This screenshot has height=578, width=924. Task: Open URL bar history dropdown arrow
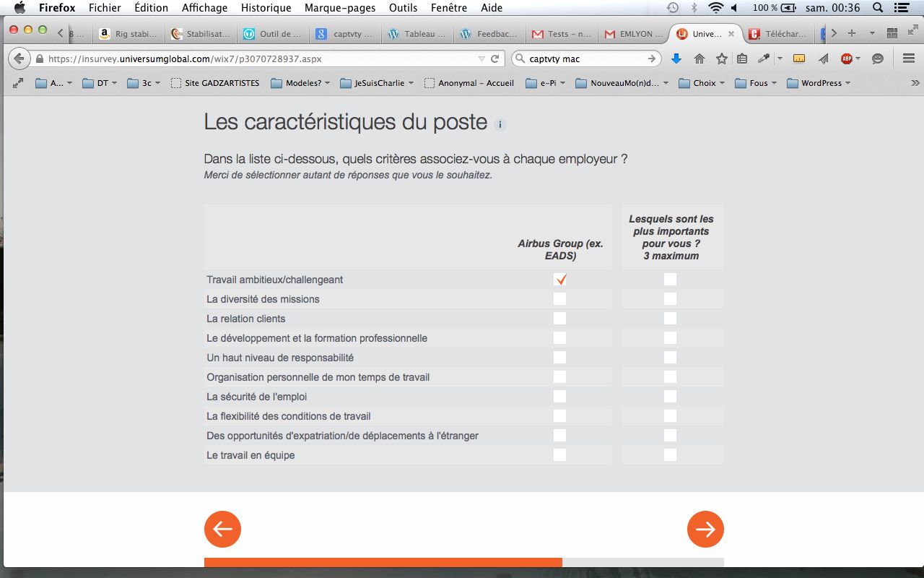[x=482, y=59]
